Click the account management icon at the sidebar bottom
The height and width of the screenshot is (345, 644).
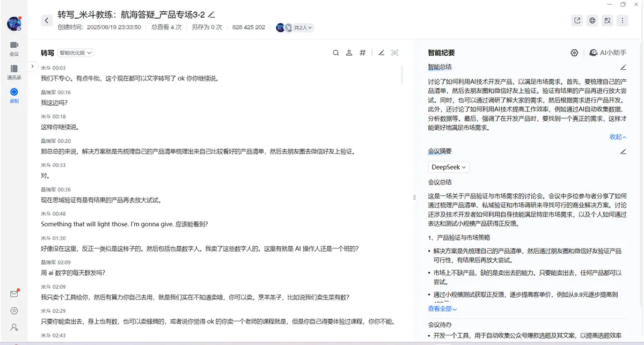pyautogui.click(x=14, y=327)
